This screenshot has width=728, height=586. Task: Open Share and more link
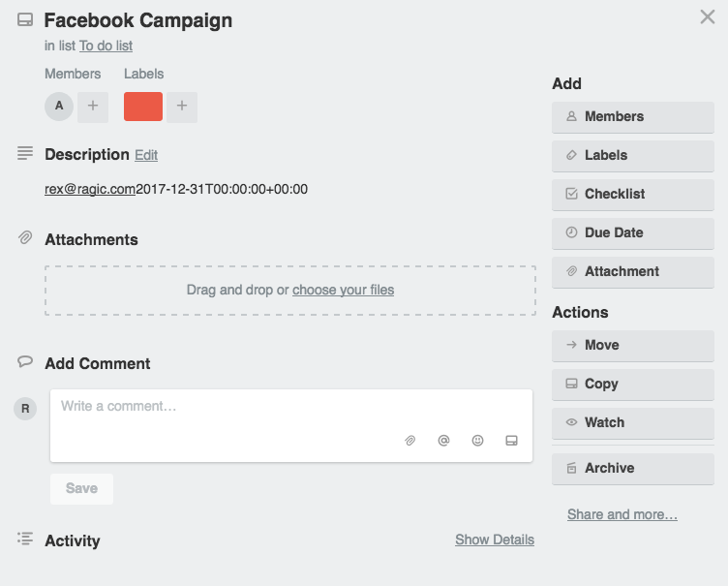click(x=622, y=514)
